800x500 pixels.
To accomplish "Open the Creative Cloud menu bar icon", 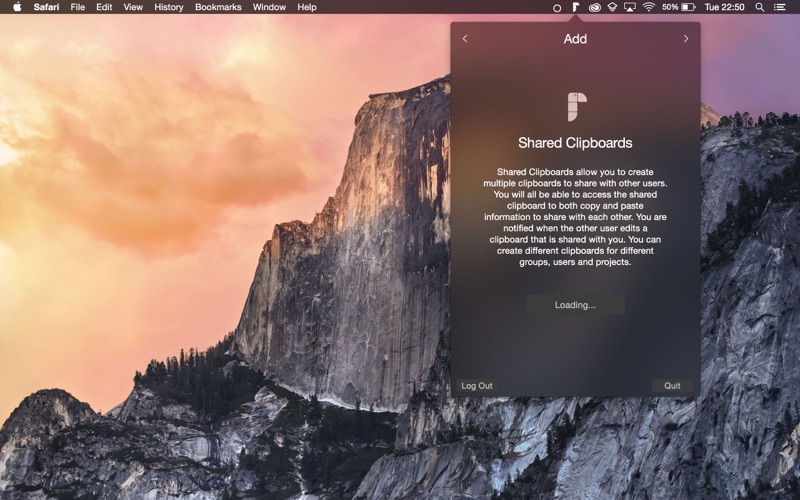I will coord(594,7).
